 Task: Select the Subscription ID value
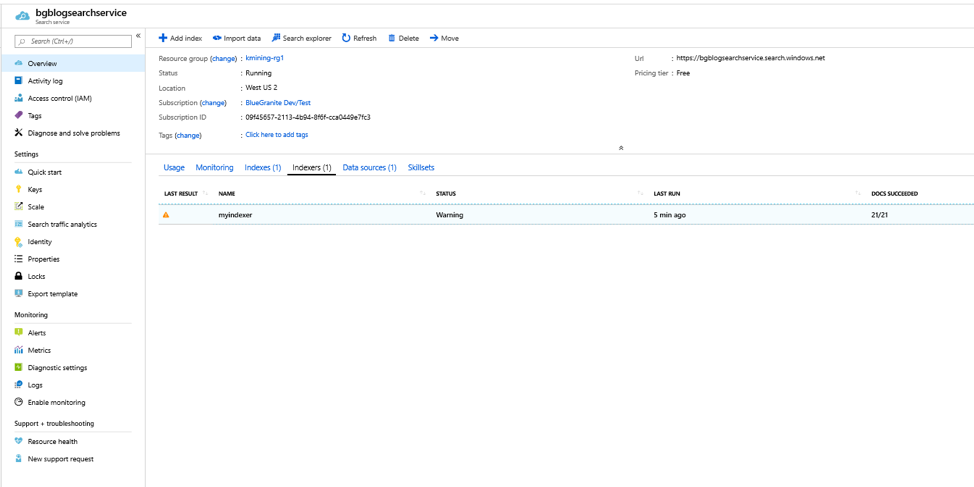coord(308,117)
